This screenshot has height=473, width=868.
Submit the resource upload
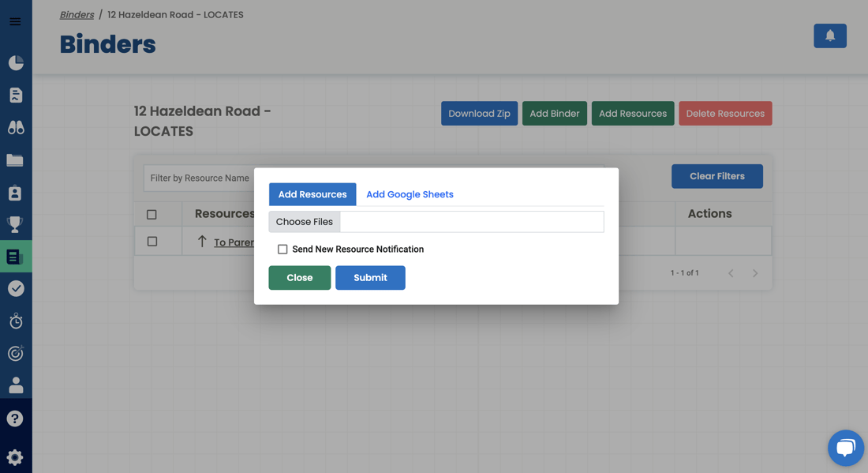coord(370,277)
